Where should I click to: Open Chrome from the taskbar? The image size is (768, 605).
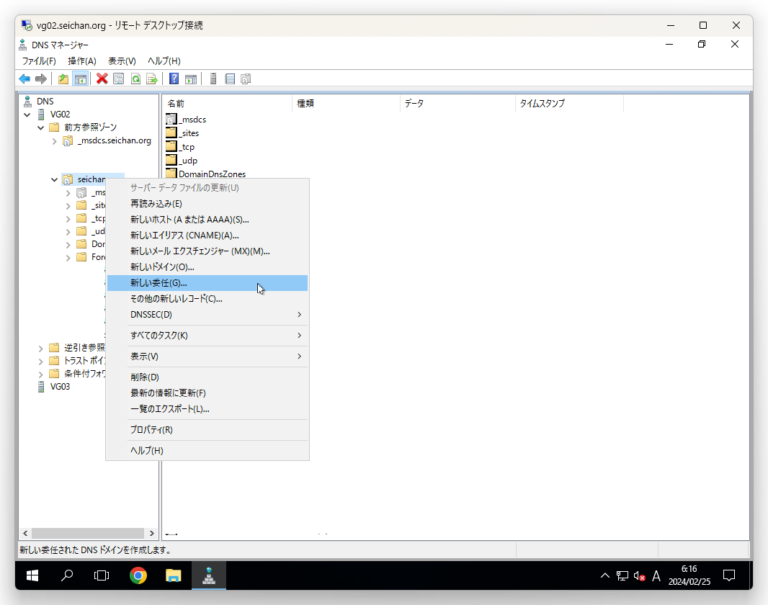[138, 575]
